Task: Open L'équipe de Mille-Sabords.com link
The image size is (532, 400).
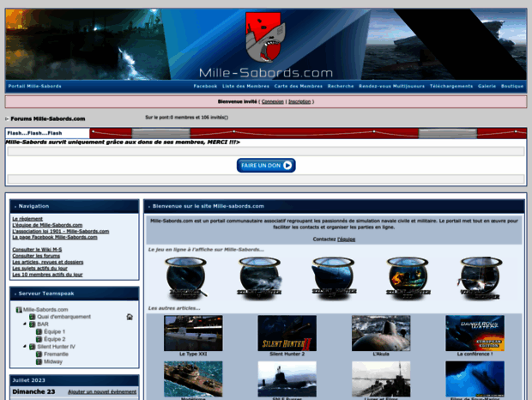Action: (47, 225)
